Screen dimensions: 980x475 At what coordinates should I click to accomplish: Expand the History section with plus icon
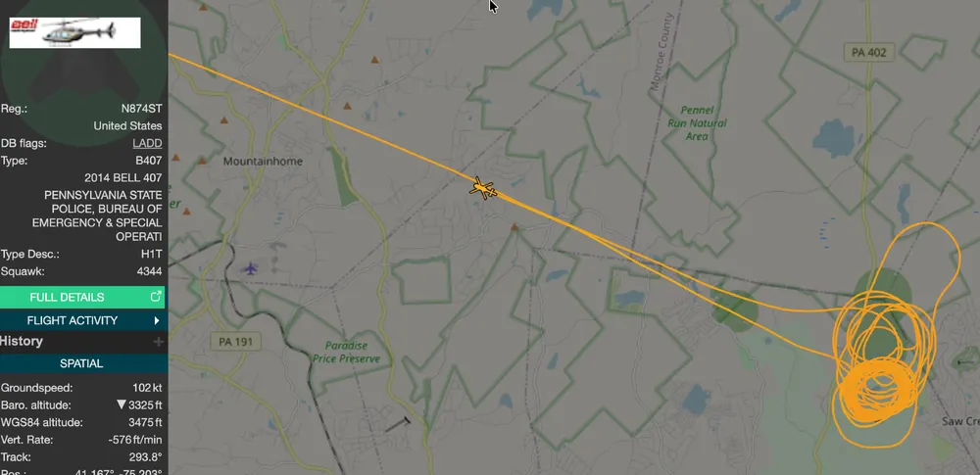click(x=159, y=341)
